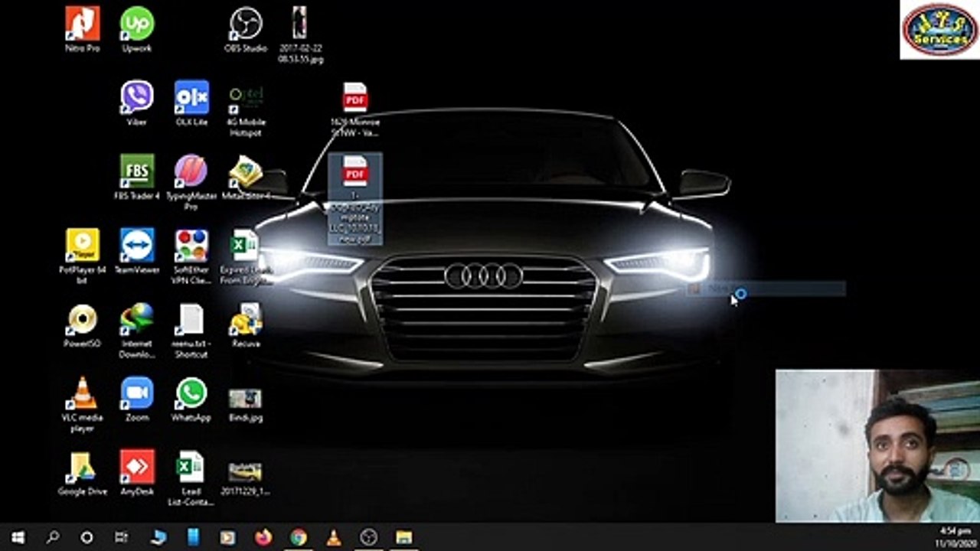The height and width of the screenshot is (551, 980).
Task: Select the 20171229 image file
Action: tap(246, 478)
